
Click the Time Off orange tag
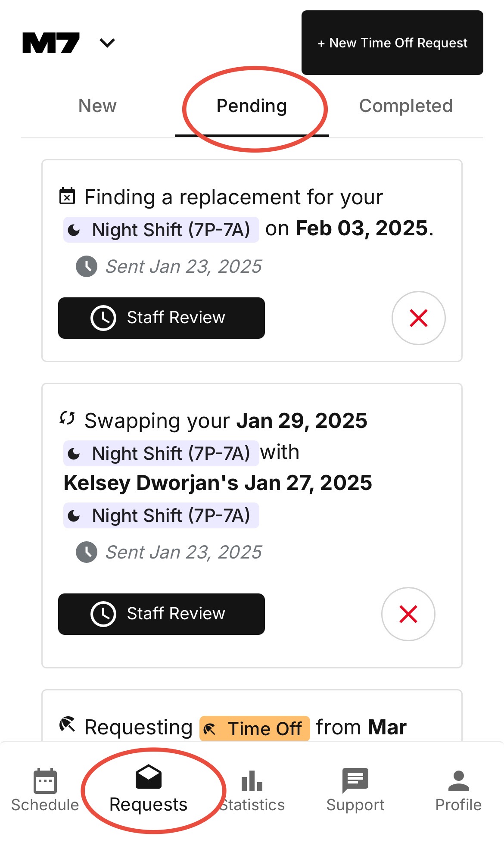click(x=255, y=728)
